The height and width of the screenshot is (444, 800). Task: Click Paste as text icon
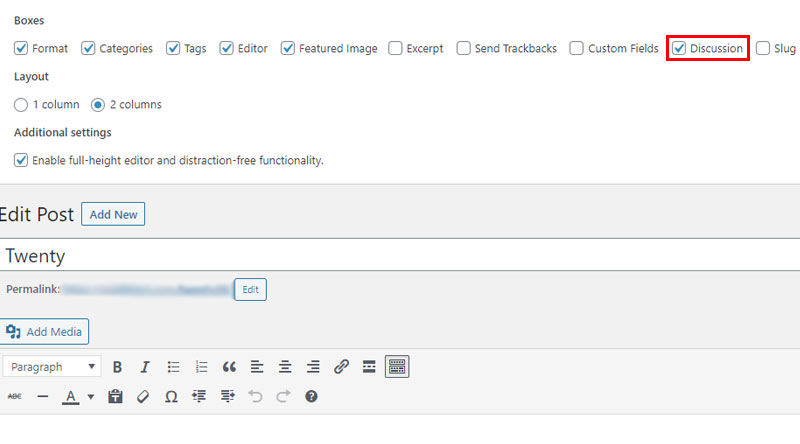click(115, 397)
